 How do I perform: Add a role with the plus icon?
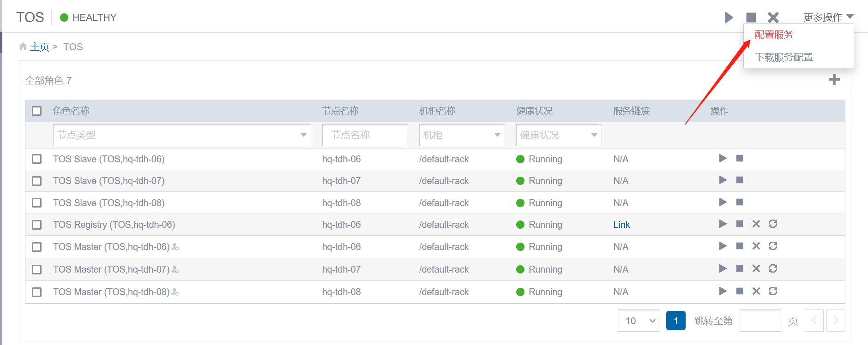click(834, 79)
